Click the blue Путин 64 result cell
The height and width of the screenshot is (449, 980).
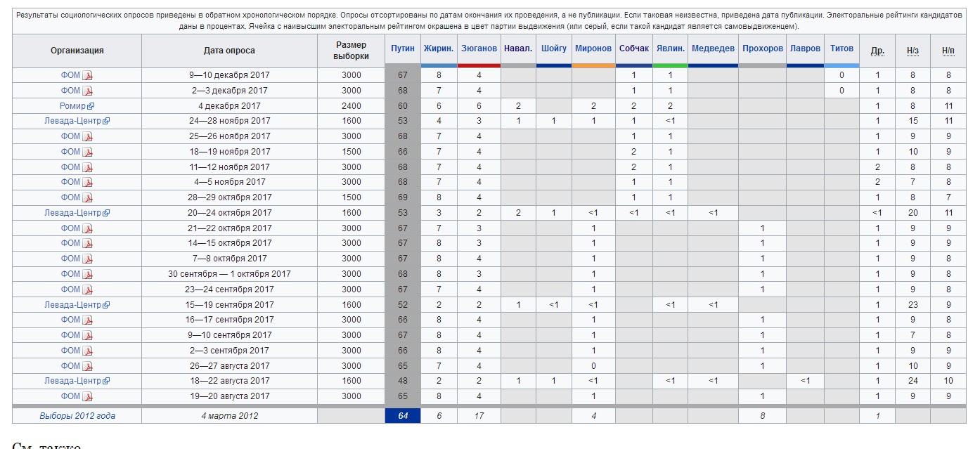403,416
